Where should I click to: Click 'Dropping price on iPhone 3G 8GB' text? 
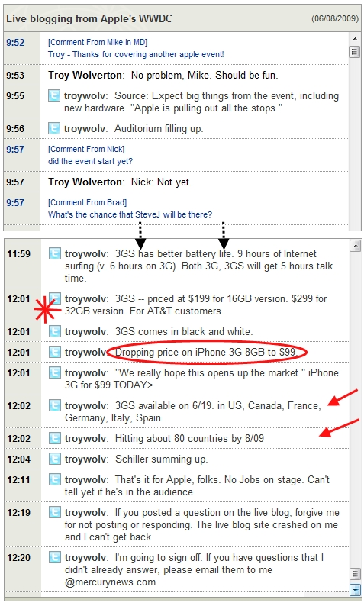tap(206, 352)
